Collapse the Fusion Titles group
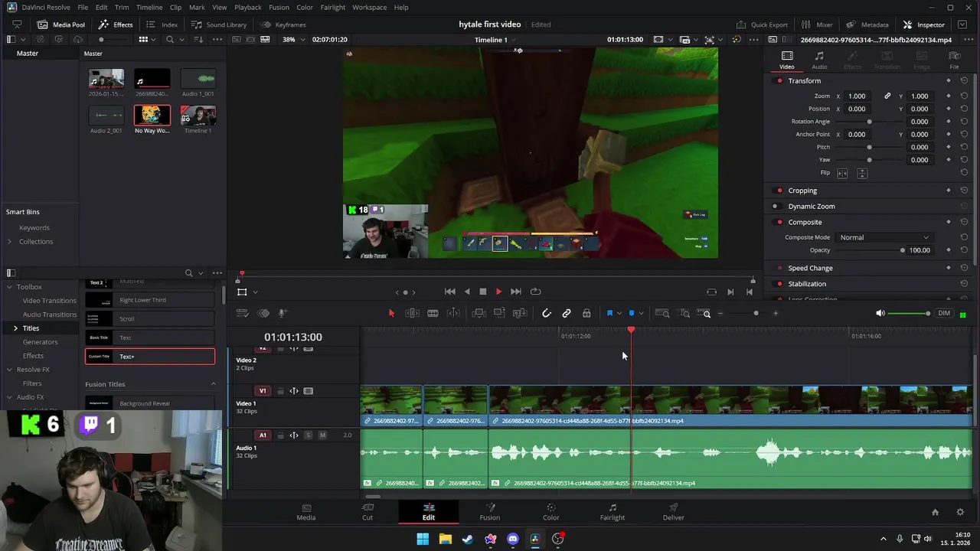Screen dimensions: 980x551 pos(213,384)
